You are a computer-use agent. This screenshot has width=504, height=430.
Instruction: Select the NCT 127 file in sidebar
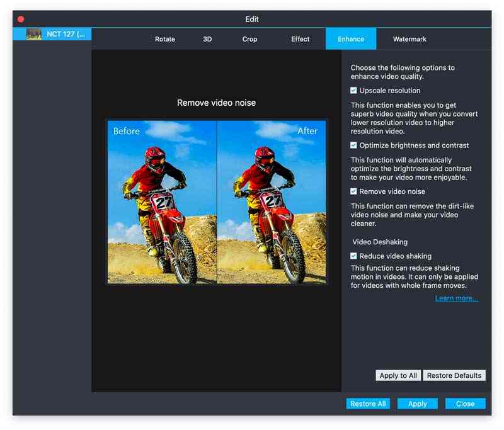point(65,34)
